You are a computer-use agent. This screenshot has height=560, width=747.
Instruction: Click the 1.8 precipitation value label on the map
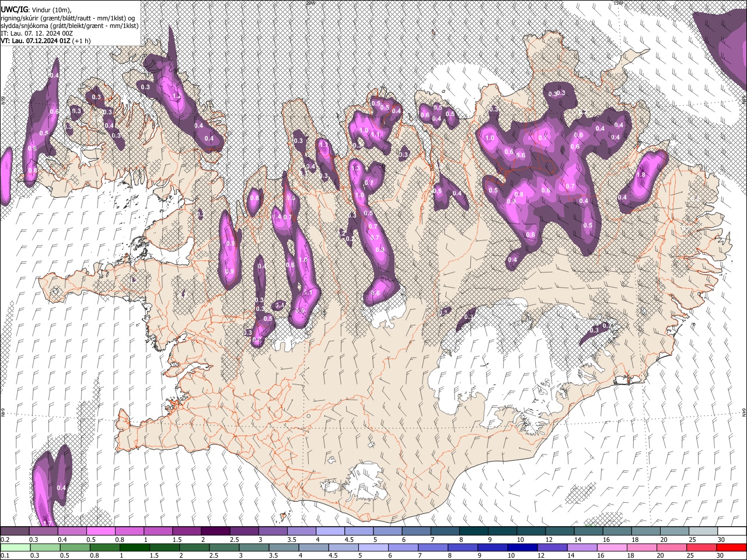pyautogui.click(x=641, y=174)
